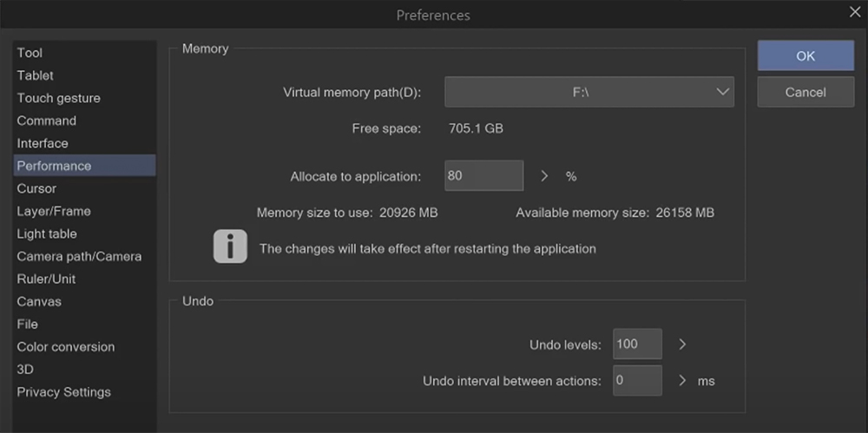Click the Undo levels input field
Screen dimensions: 868x433
(x=636, y=344)
